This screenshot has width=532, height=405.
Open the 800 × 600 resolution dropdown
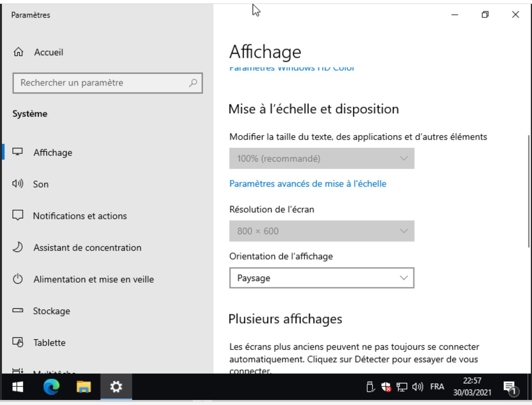322,231
